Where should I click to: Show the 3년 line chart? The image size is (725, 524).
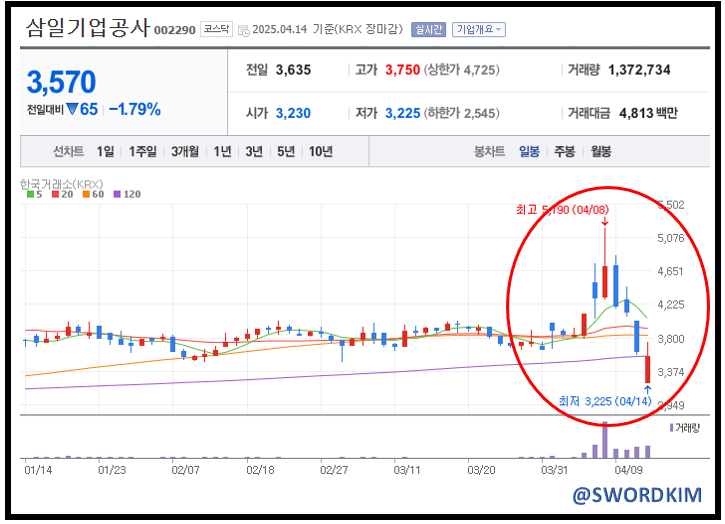[254, 151]
